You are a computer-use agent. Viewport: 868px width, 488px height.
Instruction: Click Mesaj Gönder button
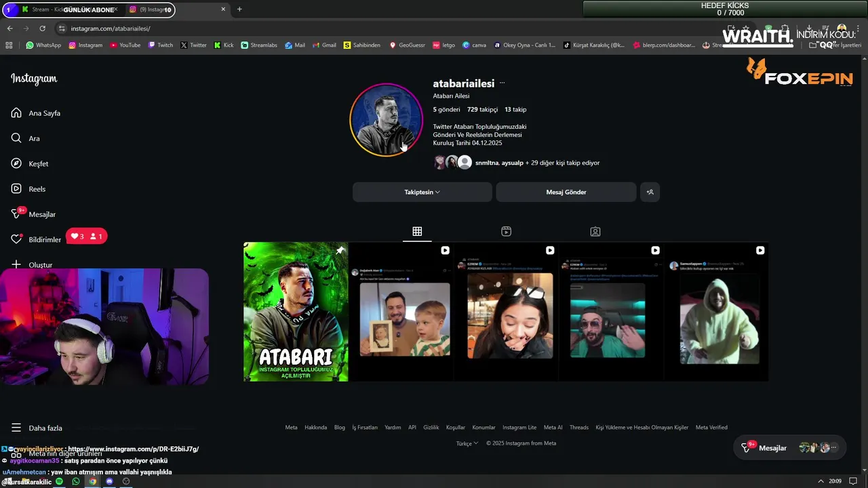566,192
